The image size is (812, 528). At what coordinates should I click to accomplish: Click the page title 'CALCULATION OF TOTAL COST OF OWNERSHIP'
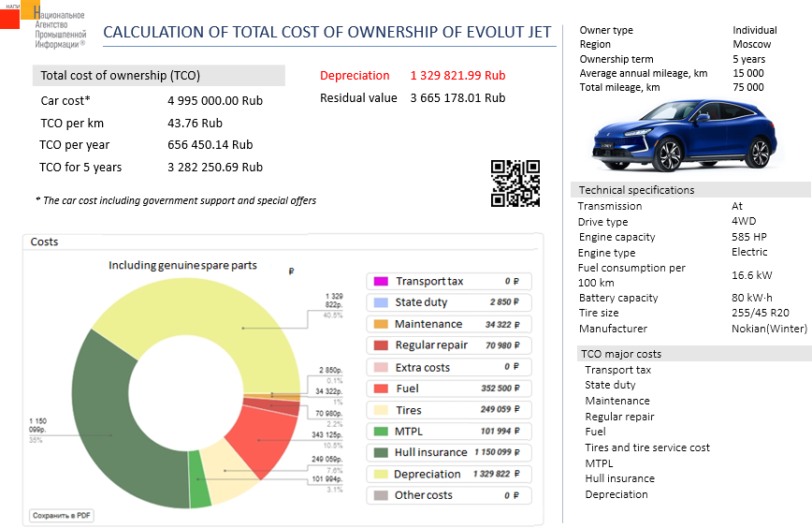pyautogui.click(x=327, y=32)
